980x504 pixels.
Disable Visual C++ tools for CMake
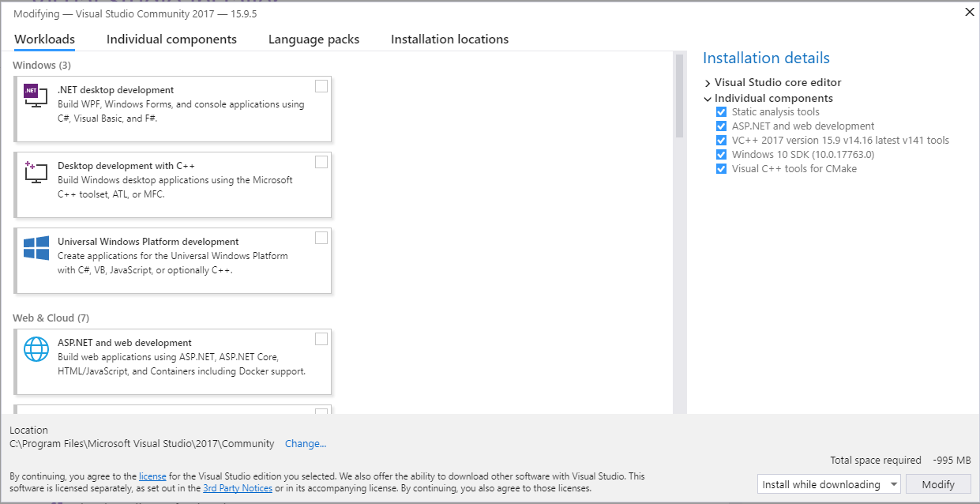[721, 169]
